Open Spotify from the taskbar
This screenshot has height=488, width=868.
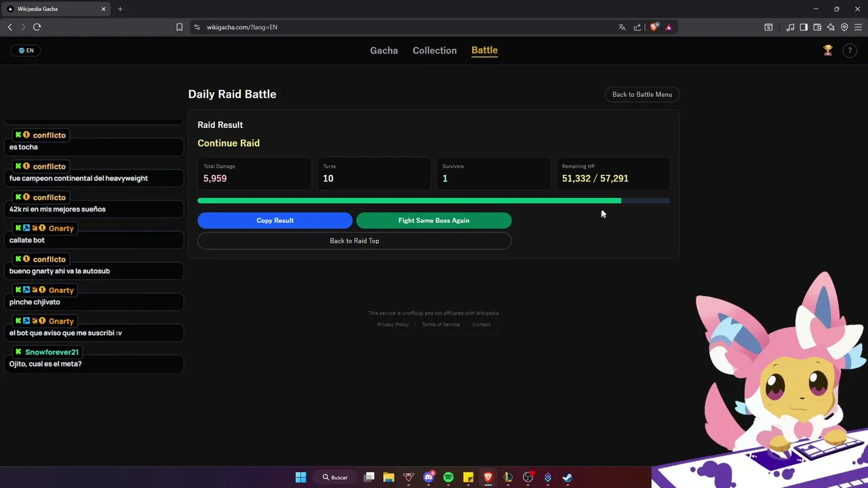tap(448, 477)
